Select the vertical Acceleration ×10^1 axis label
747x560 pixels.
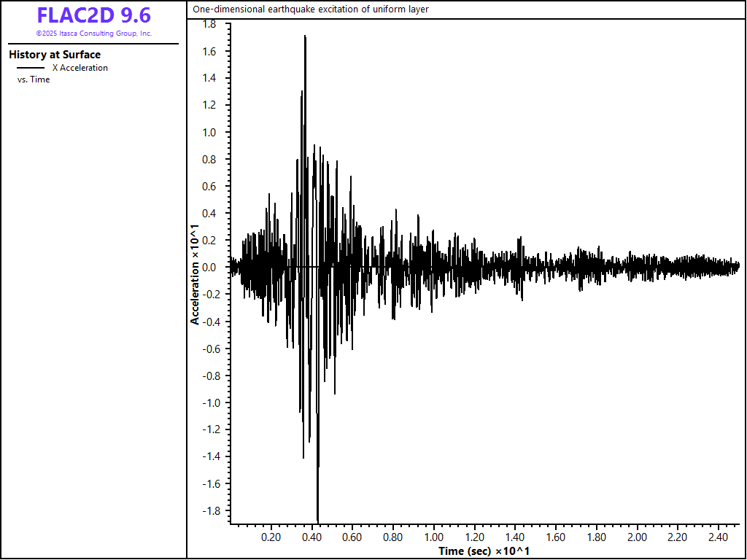pyautogui.click(x=195, y=274)
